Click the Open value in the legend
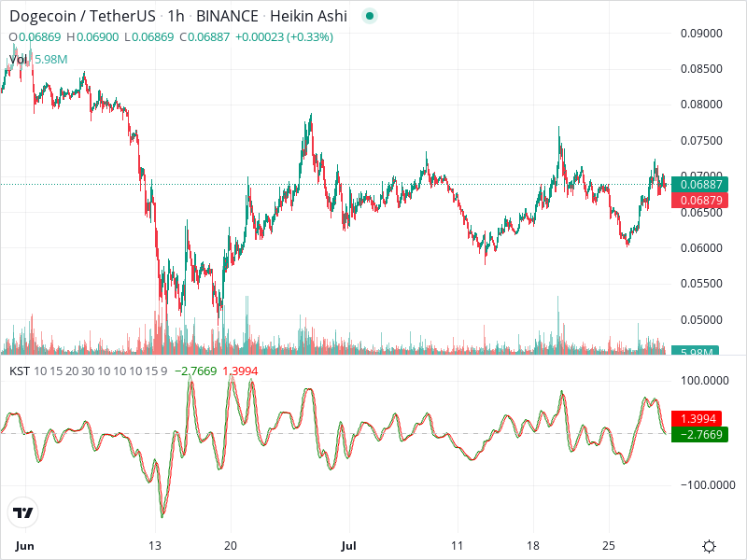The height and width of the screenshot is (560, 747). [40, 37]
